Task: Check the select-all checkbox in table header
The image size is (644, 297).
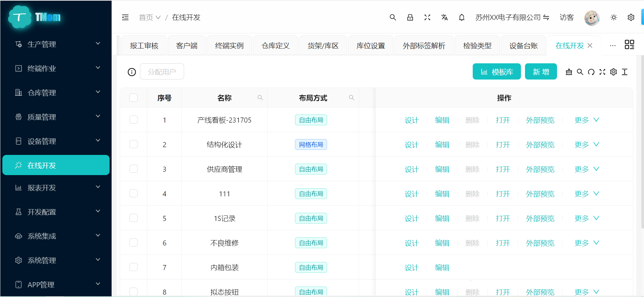Action: coord(134,98)
